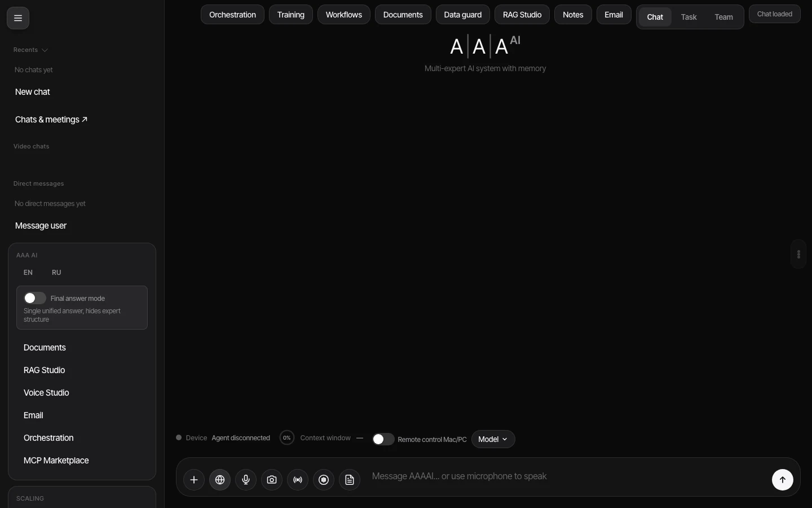Start a New chat
Viewport: 812px width, 508px height.
(33, 92)
